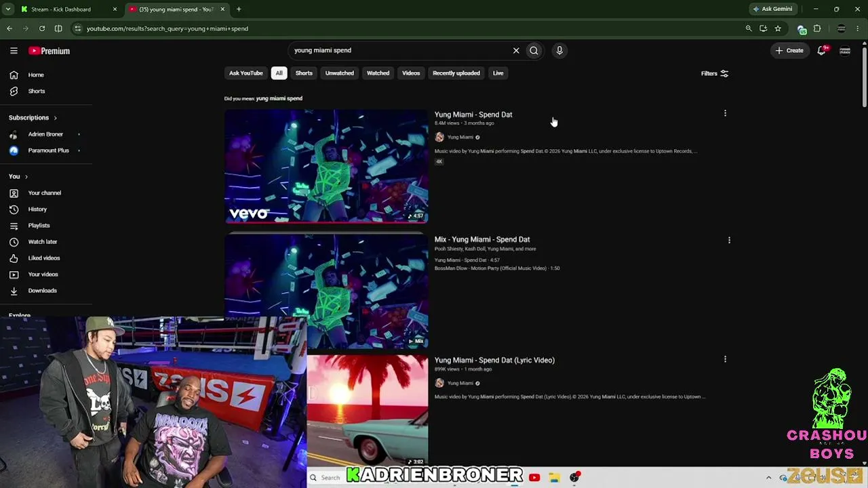Start voice search with the microphone
This screenshot has width=868, height=488.
pos(559,50)
